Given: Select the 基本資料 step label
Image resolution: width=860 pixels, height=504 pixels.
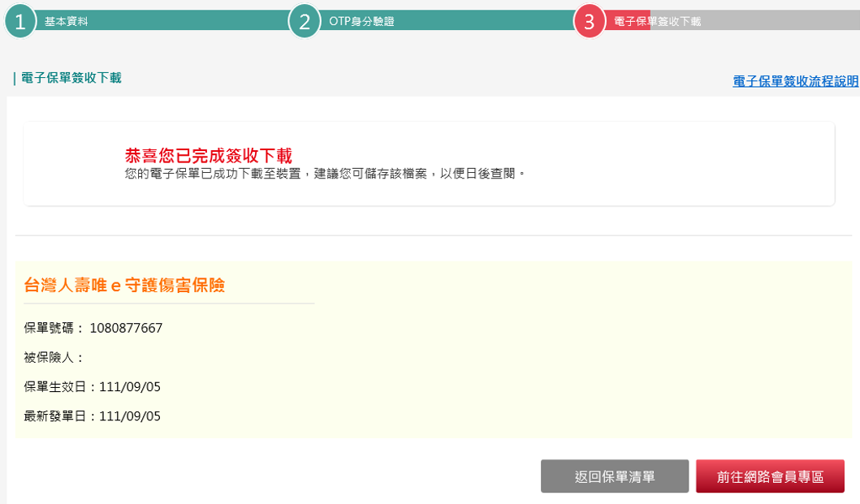Looking at the screenshot, I should coord(67,21).
